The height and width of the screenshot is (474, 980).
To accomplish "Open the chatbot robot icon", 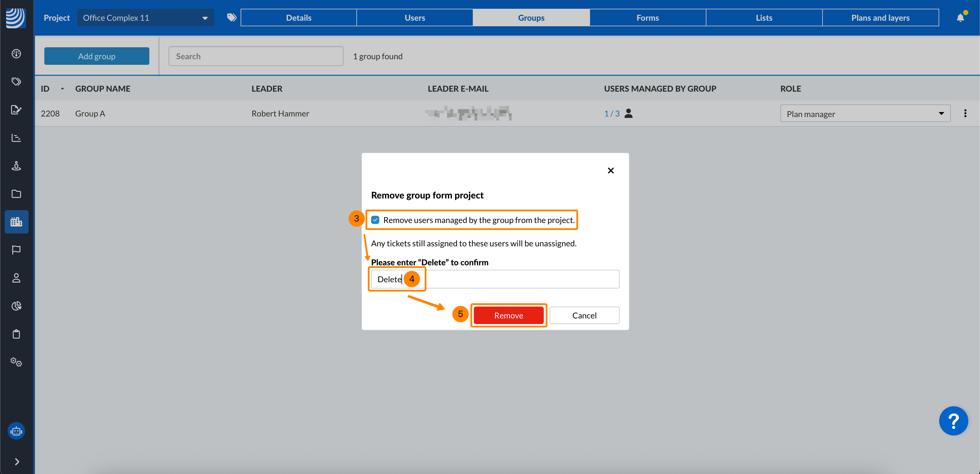I will tap(16, 431).
